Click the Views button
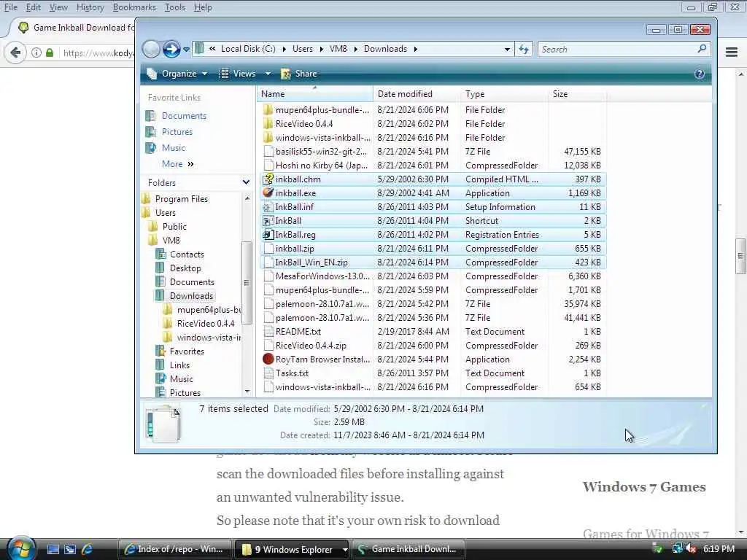The height and width of the screenshot is (560, 747). pyautogui.click(x=237, y=74)
